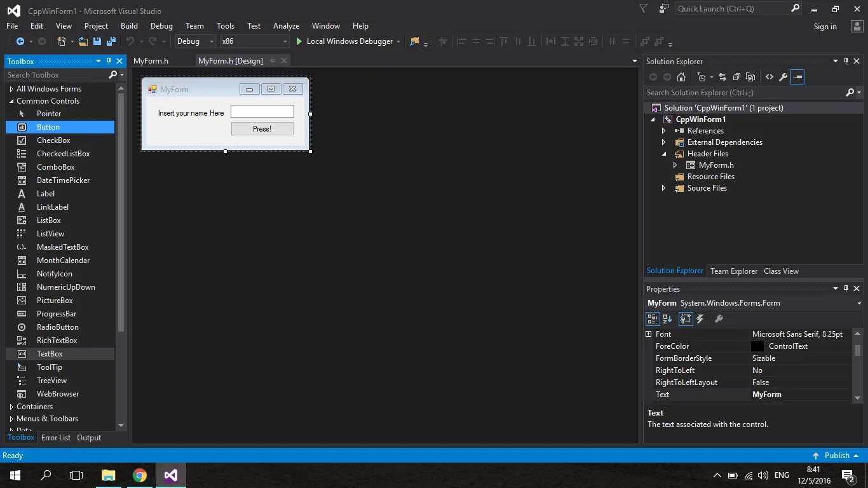Click View Code icon in Solution Explorer
Image resolution: width=868 pixels, height=488 pixels.
769,77
